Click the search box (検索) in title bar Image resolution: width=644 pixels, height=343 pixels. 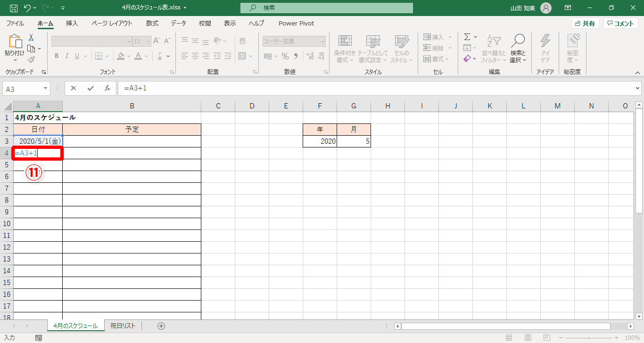(326, 8)
